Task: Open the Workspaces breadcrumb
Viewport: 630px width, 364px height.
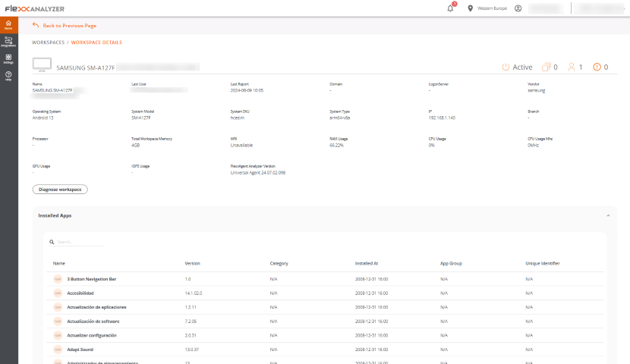Action: click(49, 42)
